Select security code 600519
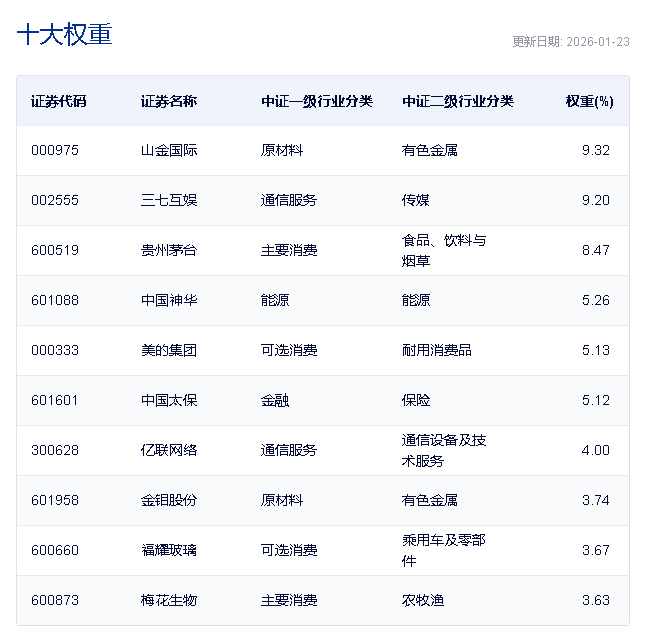 point(55,250)
